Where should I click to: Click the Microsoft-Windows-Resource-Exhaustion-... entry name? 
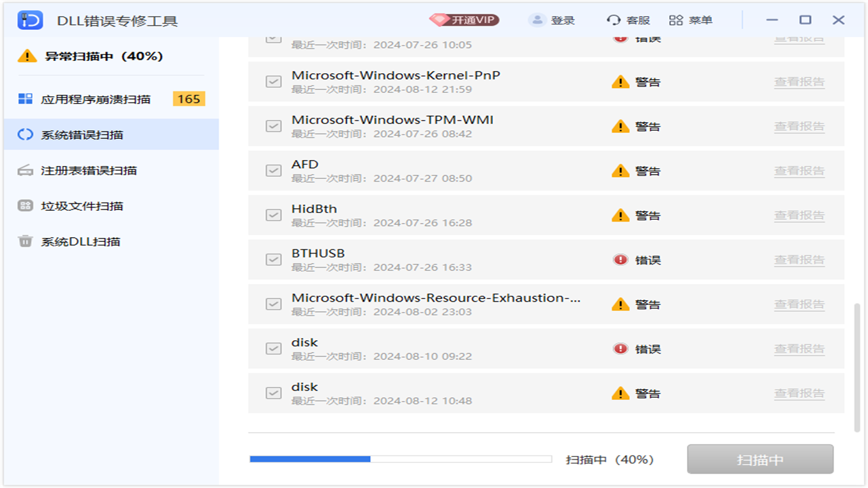pos(436,298)
